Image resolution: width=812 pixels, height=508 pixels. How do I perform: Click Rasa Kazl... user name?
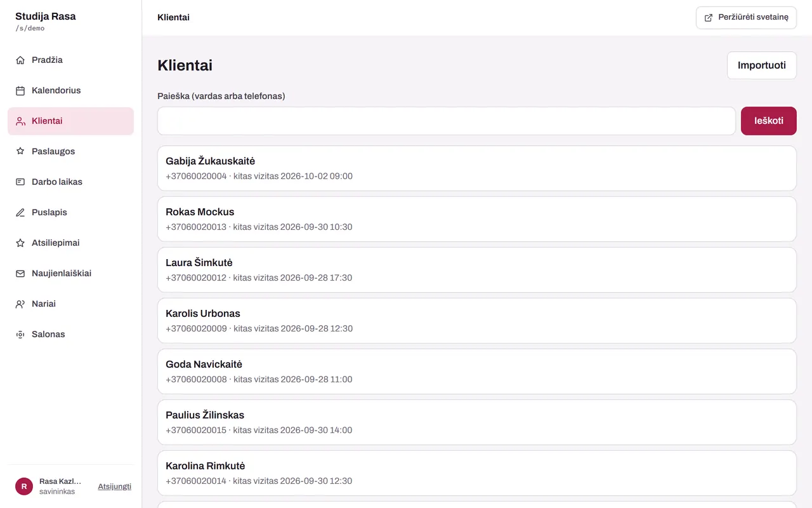pos(60,481)
